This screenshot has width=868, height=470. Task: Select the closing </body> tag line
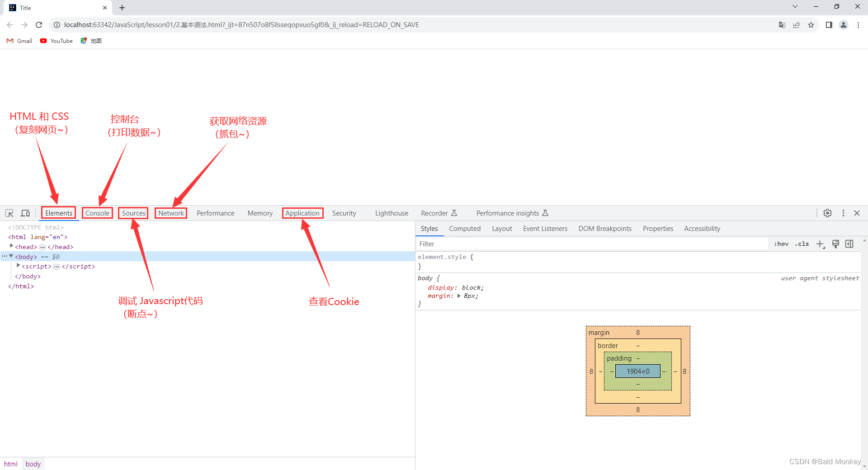coord(28,276)
